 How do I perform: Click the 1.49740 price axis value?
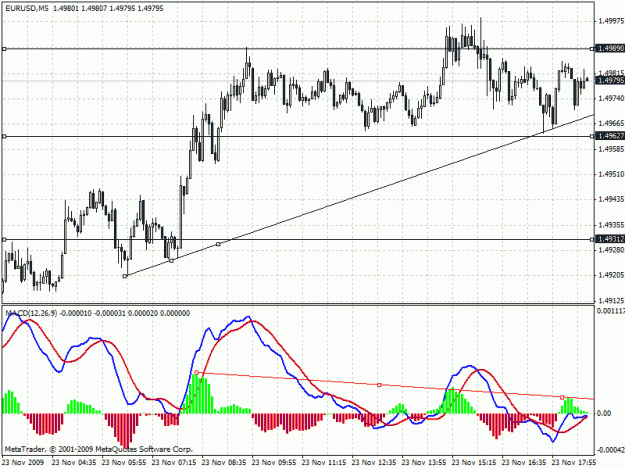tap(611, 98)
